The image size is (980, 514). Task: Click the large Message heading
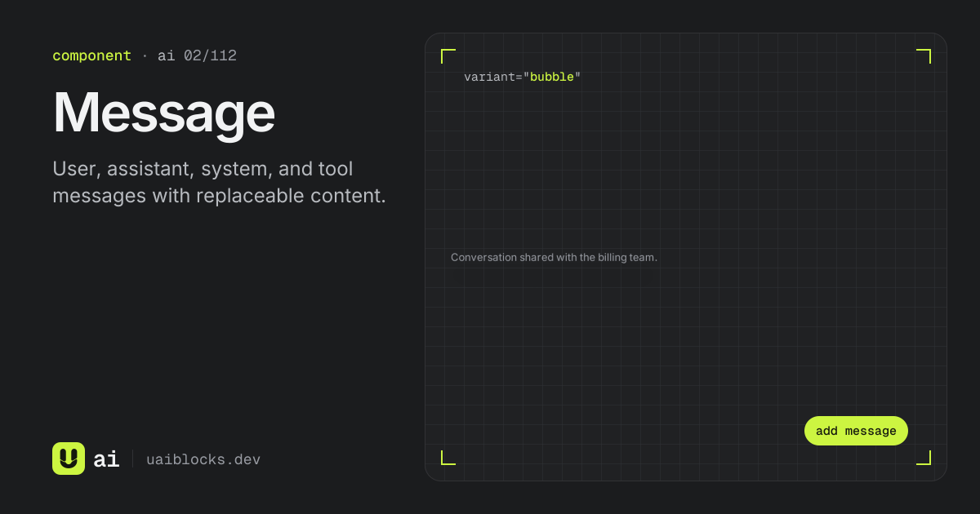(x=164, y=114)
